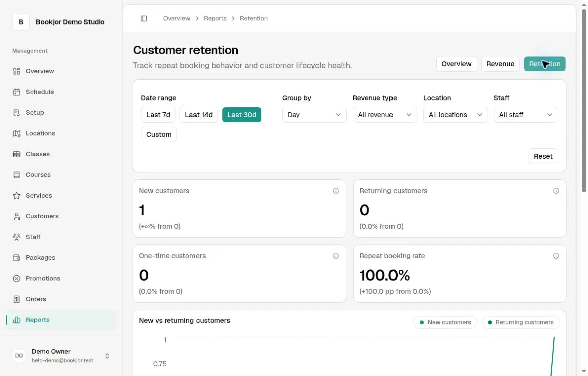This screenshot has height=376, width=588.
Task: Click the Schedule calendar icon
Action: 16,92
